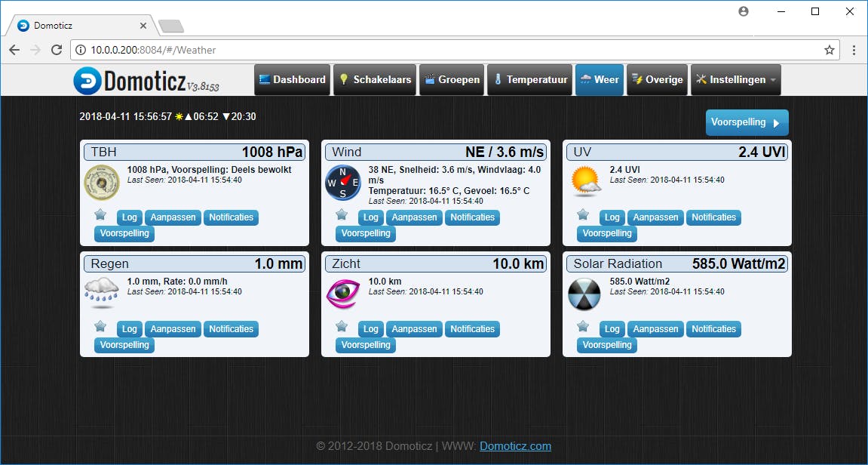Open Notificaties for Solar Radiation

click(713, 329)
